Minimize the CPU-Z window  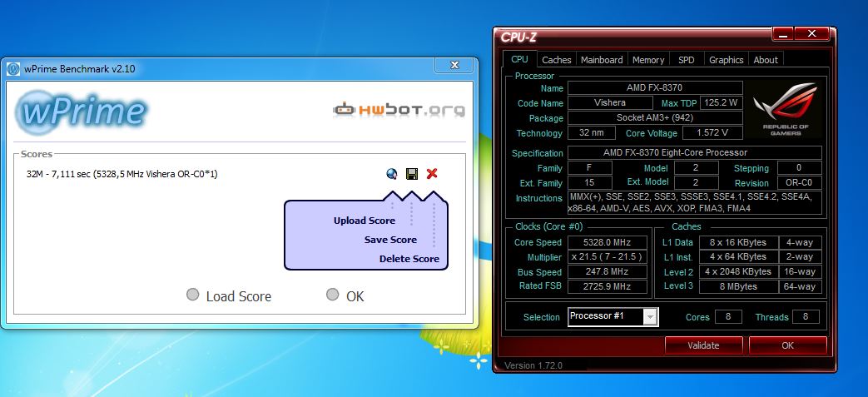coord(783,34)
